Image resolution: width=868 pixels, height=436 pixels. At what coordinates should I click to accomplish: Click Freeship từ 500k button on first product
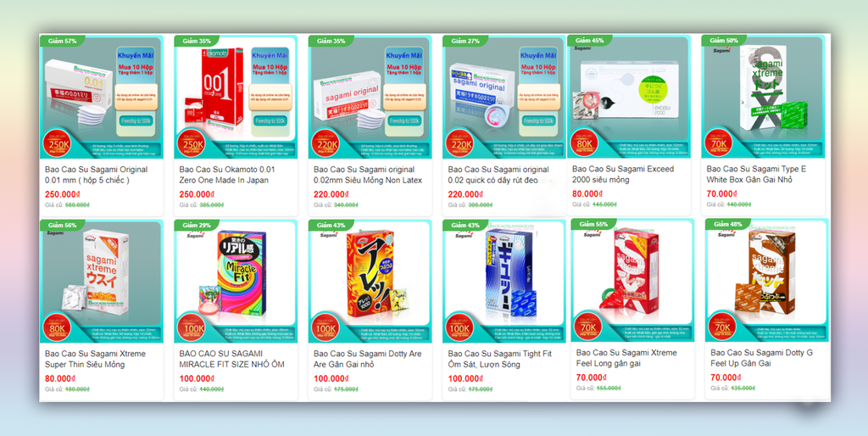136,120
